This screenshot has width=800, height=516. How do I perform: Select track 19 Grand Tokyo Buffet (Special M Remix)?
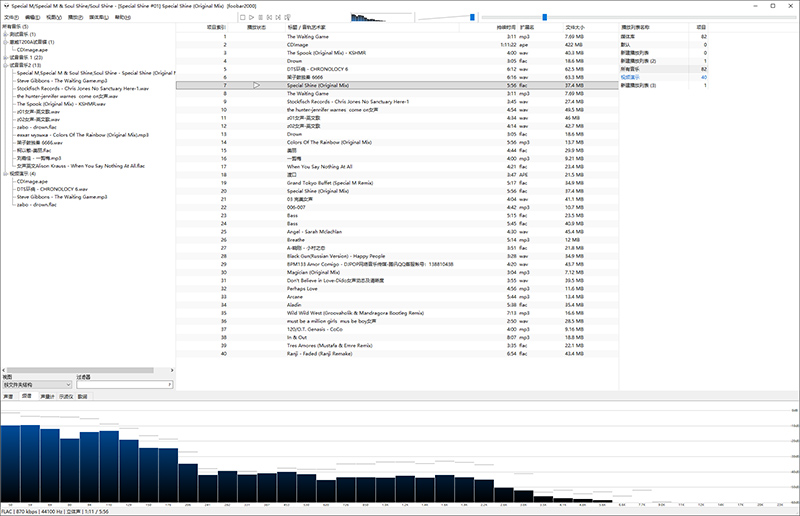pos(397,183)
